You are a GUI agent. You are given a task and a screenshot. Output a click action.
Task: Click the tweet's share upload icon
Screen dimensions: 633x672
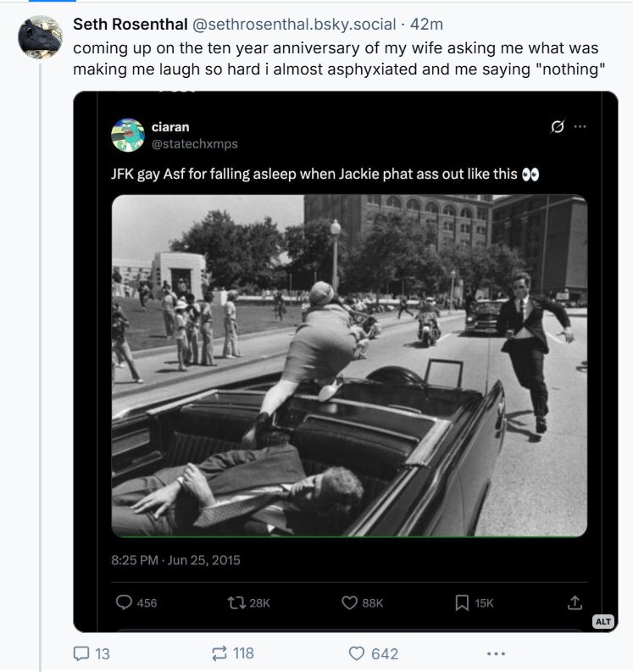coord(575,603)
